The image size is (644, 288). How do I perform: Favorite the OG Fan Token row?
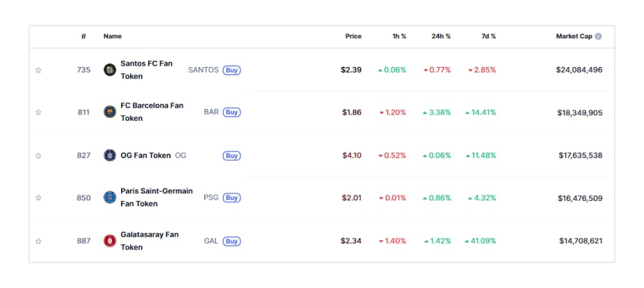tap(39, 155)
